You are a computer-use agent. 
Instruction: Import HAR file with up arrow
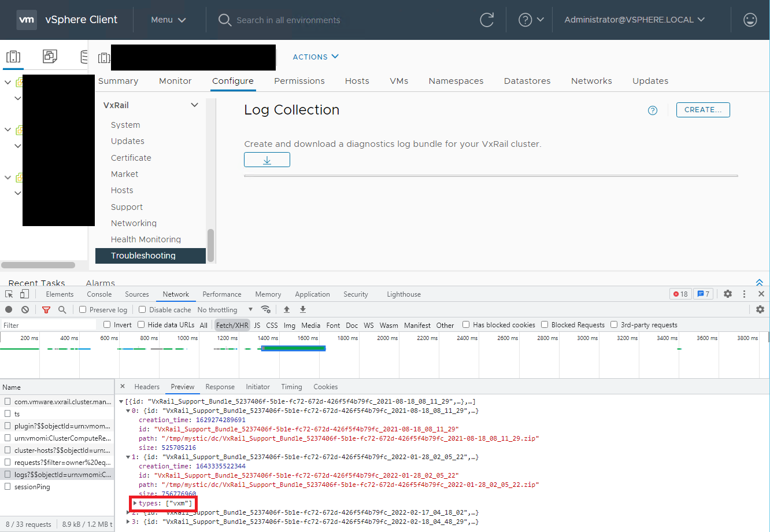pos(286,310)
